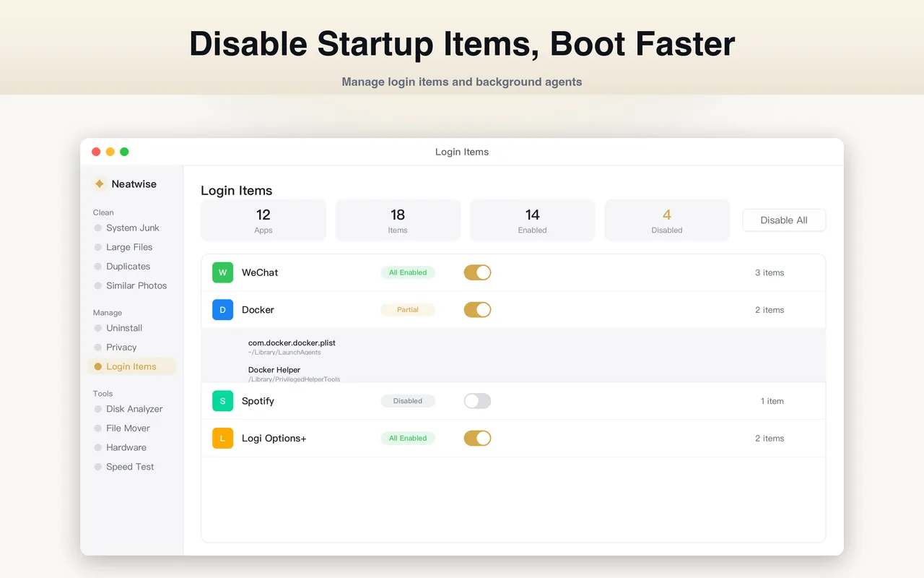Click the green WeChat app icon
The height and width of the screenshot is (578, 924).
[222, 272]
